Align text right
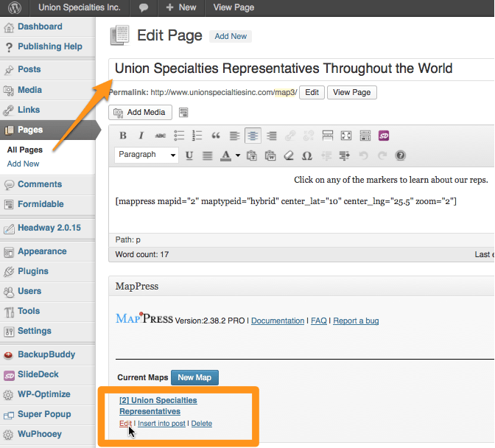The width and height of the screenshot is (495, 448). [x=272, y=136]
